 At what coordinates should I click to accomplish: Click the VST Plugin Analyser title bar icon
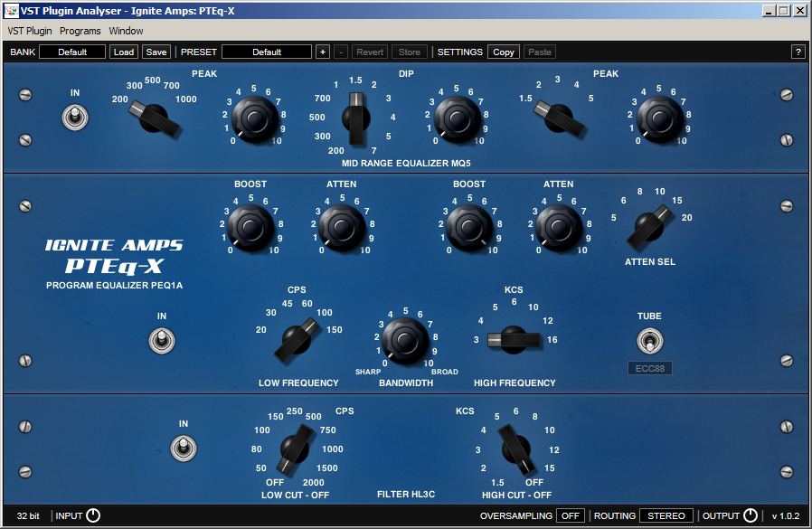click(12, 10)
